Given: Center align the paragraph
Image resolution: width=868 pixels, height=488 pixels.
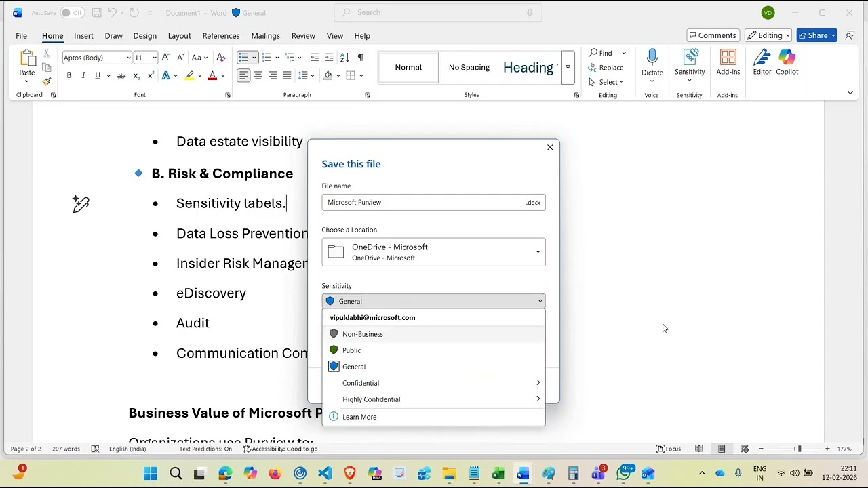Looking at the screenshot, I should [258, 75].
